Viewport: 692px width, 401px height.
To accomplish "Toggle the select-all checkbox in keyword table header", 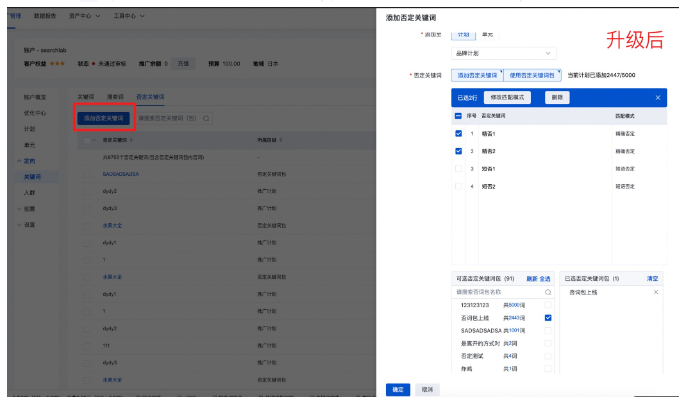I will (458, 116).
